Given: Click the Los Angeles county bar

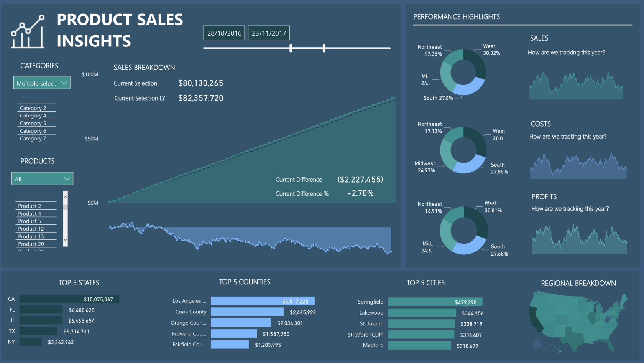Looking at the screenshot, I should point(263,301).
